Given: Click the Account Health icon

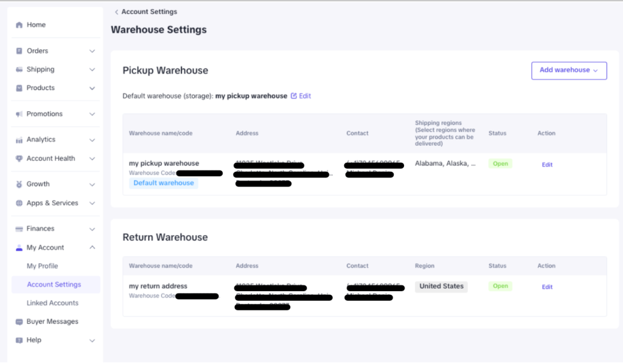Looking at the screenshot, I should coord(19,158).
